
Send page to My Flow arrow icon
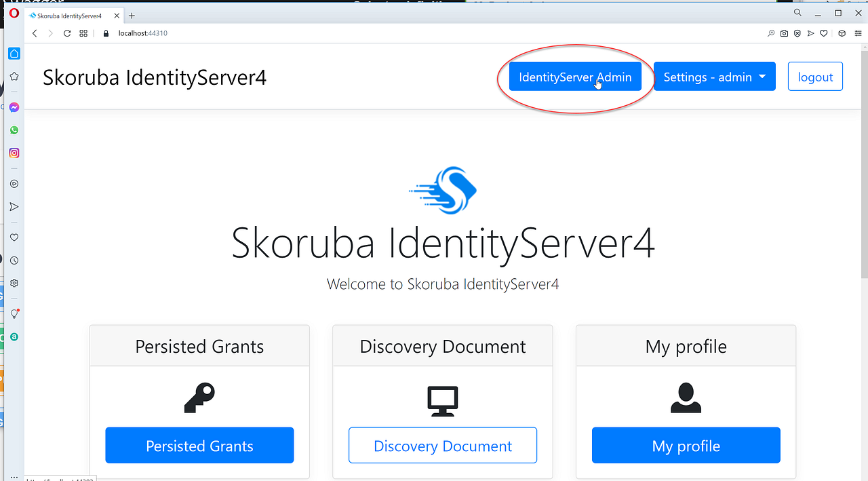[x=810, y=33]
